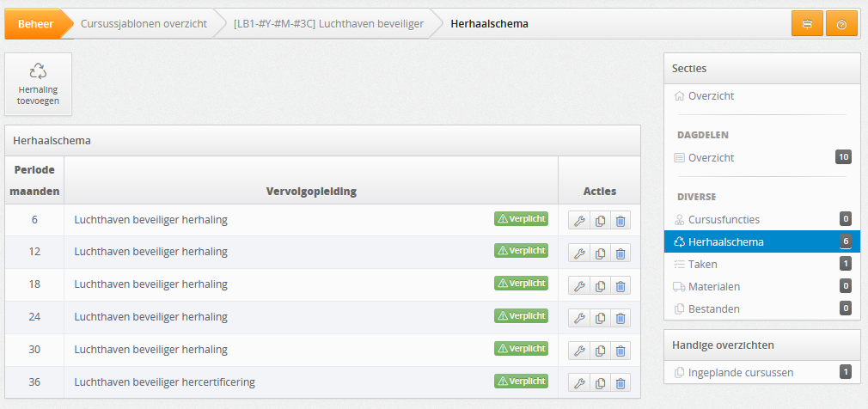The height and width of the screenshot is (409, 868).
Task: Edit the 6 months repeat row
Action: 579,221
